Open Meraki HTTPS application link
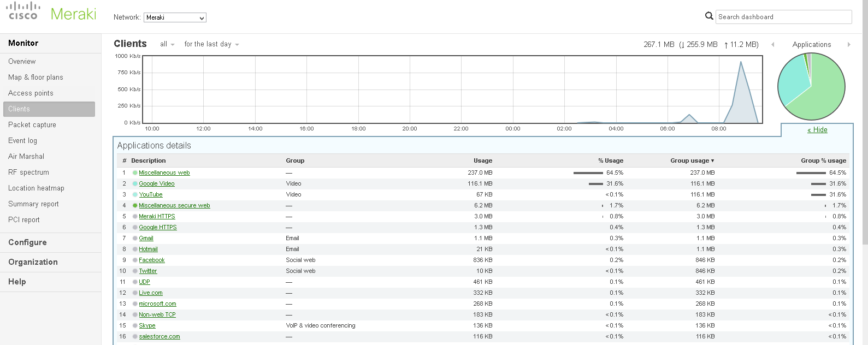Image resolution: width=868 pixels, height=345 pixels. click(x=157, y=216)
